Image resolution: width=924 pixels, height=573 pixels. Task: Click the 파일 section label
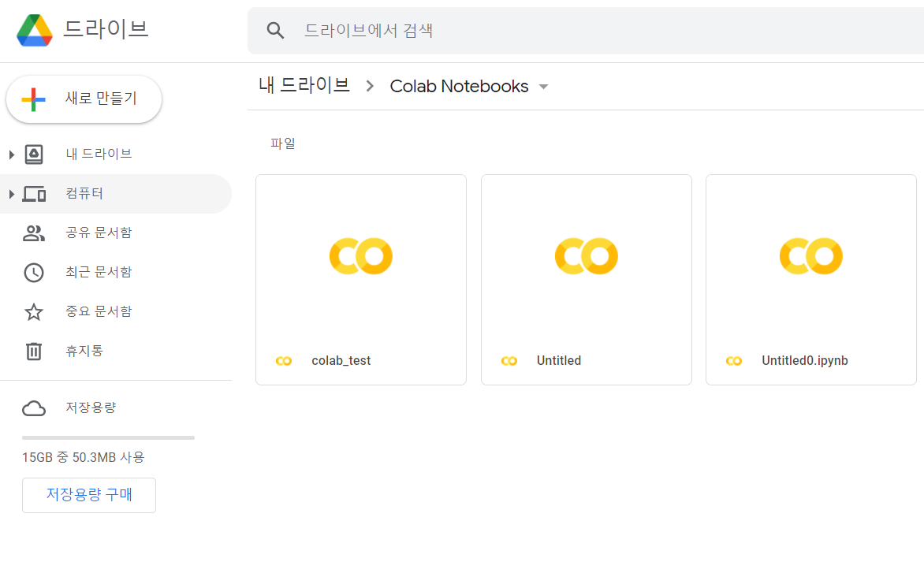tap(283, 143)
